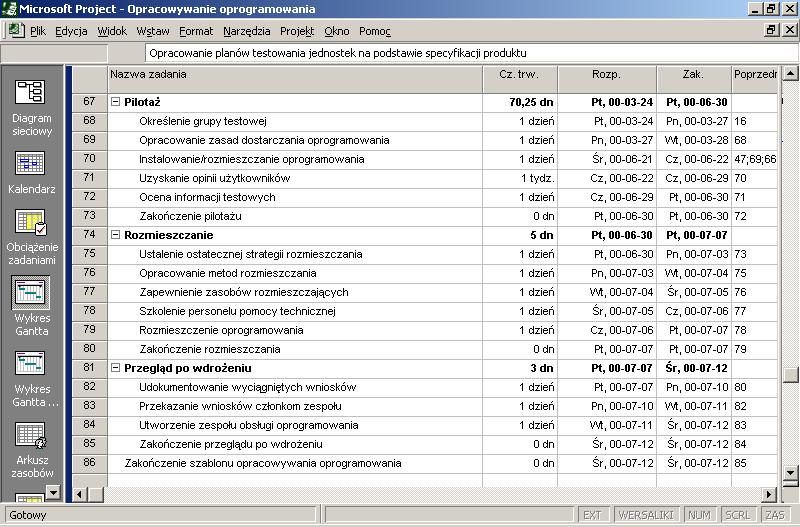The image size is (800, 527).
Task: Select the Wykres Gantta view icon
Action: click(30, 293)
